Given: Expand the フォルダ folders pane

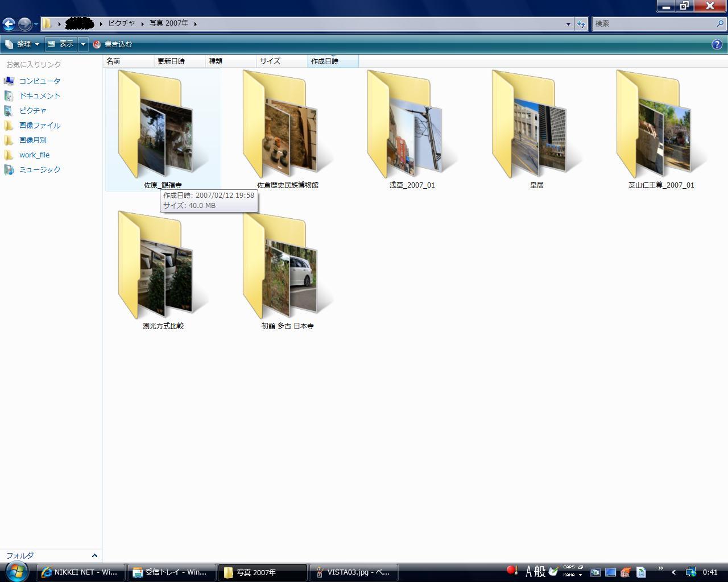Looking at the screenshot, I should point(94,555).
